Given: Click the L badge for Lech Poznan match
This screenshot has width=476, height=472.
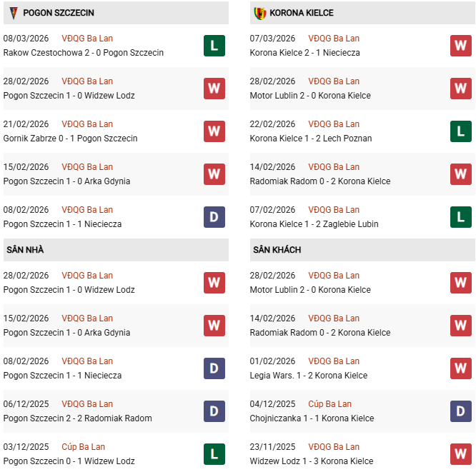Looking at the screenshot, I should pyautogui.click(x=460, y=131).
